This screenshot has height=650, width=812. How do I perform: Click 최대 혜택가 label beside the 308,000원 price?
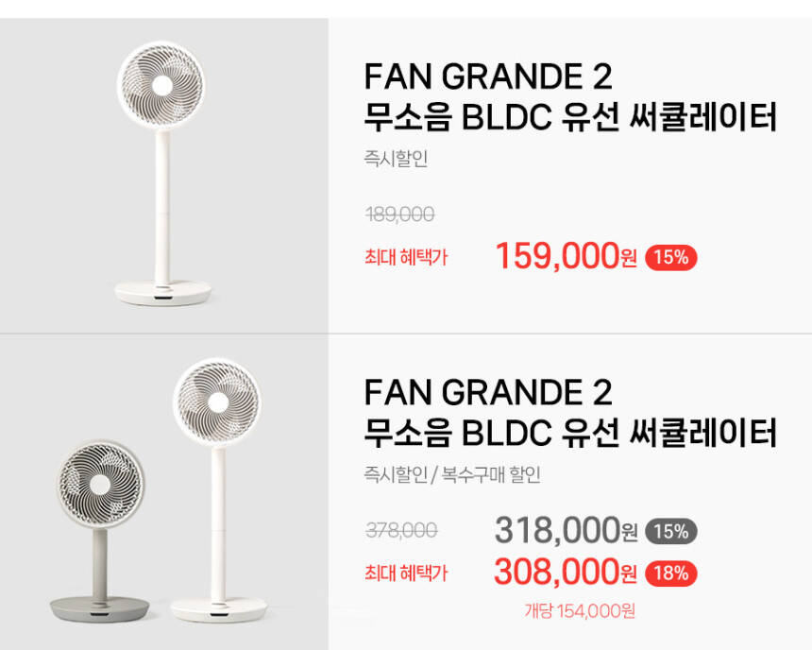tap(406, 573)
